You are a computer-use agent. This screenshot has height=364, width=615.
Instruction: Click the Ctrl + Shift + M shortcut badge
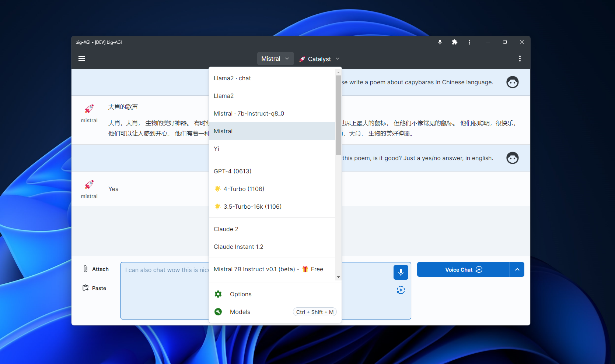click(315, 312)
